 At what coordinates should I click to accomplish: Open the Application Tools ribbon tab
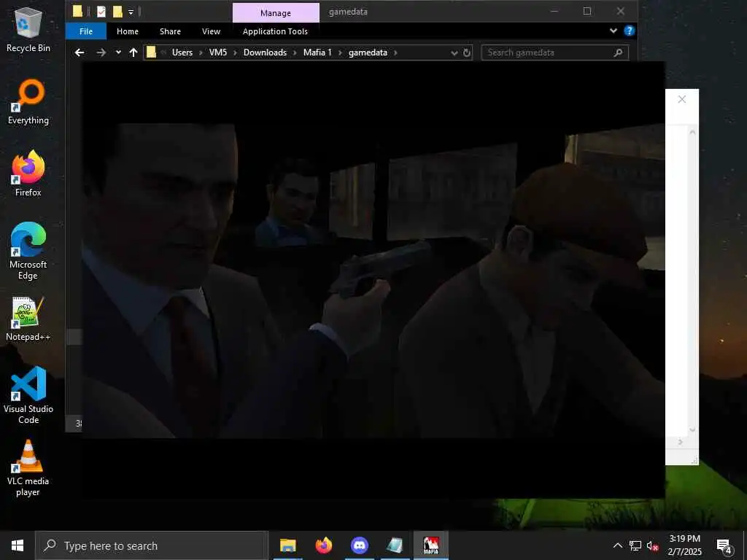pos(275,31)
